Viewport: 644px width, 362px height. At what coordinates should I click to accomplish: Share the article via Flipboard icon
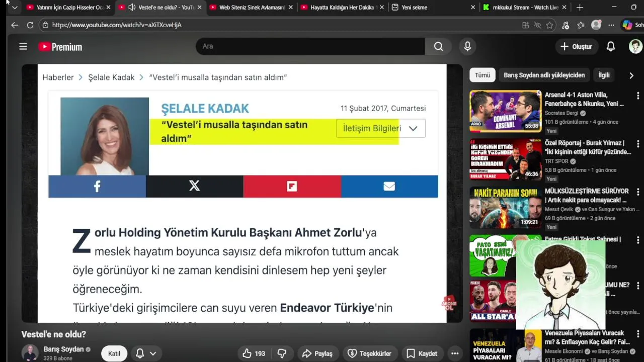tap(292, 187)
